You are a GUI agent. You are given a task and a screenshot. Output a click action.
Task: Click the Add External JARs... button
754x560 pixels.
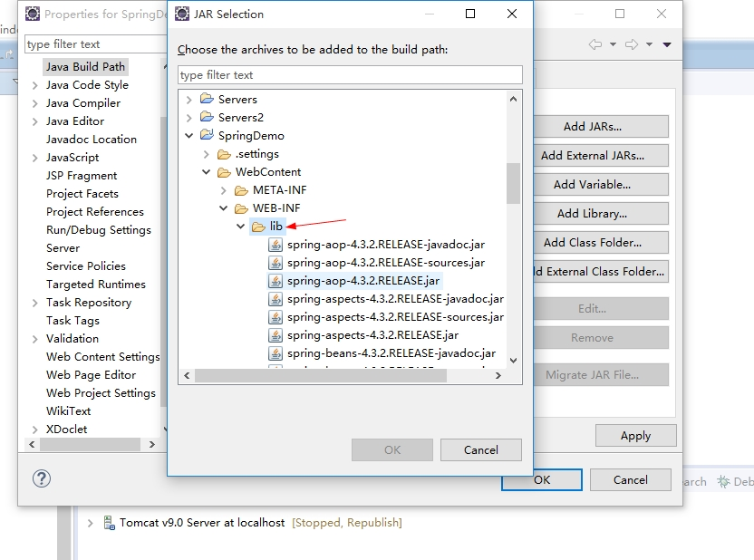pos(601,155)
